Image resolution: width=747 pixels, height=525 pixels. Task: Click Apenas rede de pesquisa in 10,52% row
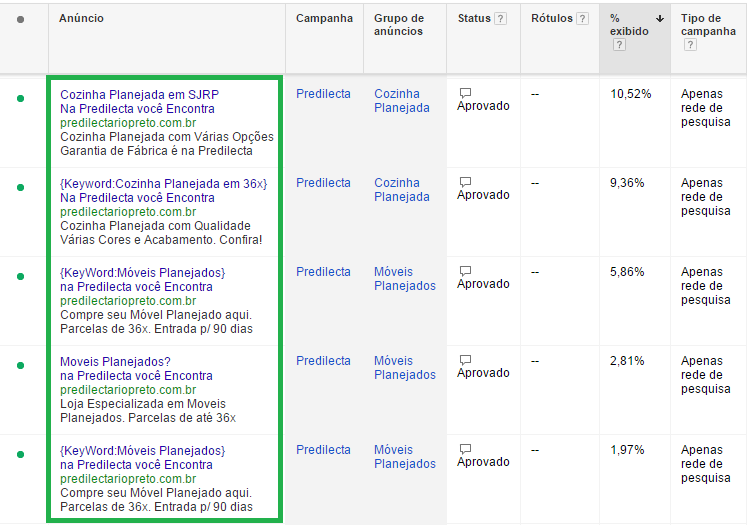pyautogui.click(x=706, y=108)
